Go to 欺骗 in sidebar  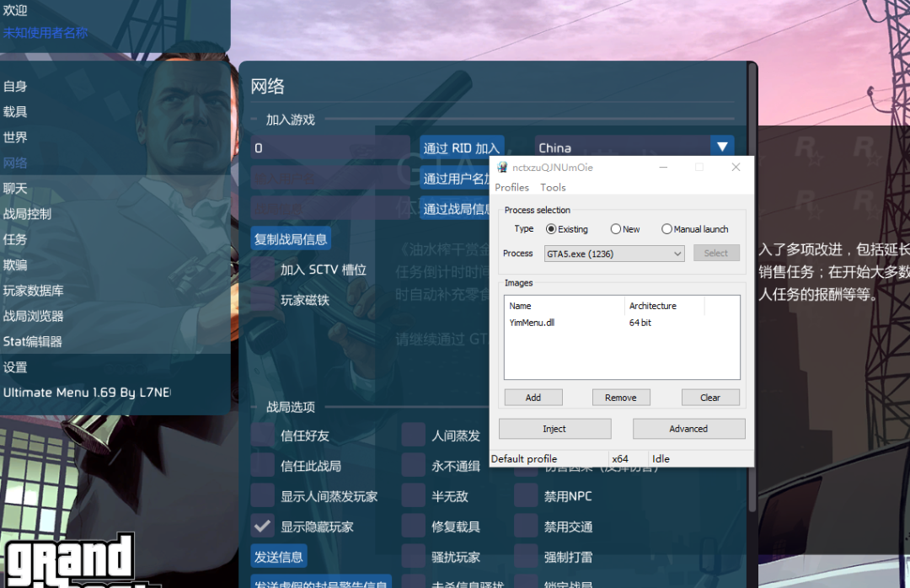click(15, 265)
